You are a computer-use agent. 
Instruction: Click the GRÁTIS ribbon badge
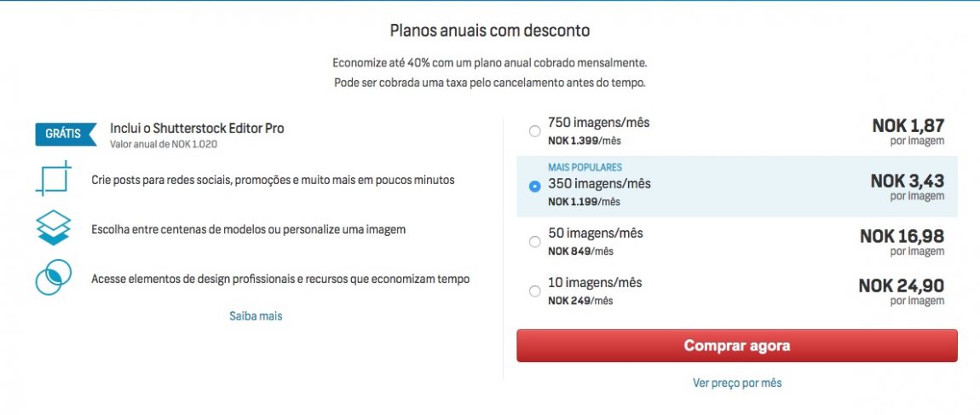click(66, 134)
